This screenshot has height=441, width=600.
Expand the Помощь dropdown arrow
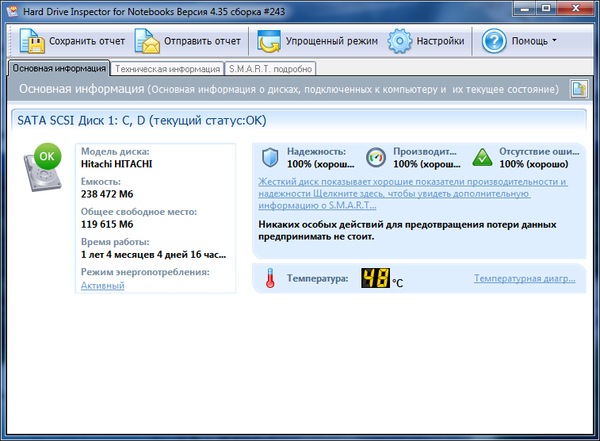click(x=554, y=40)
